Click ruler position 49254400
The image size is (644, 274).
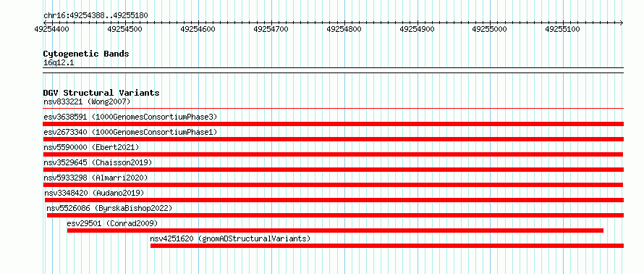52,29
